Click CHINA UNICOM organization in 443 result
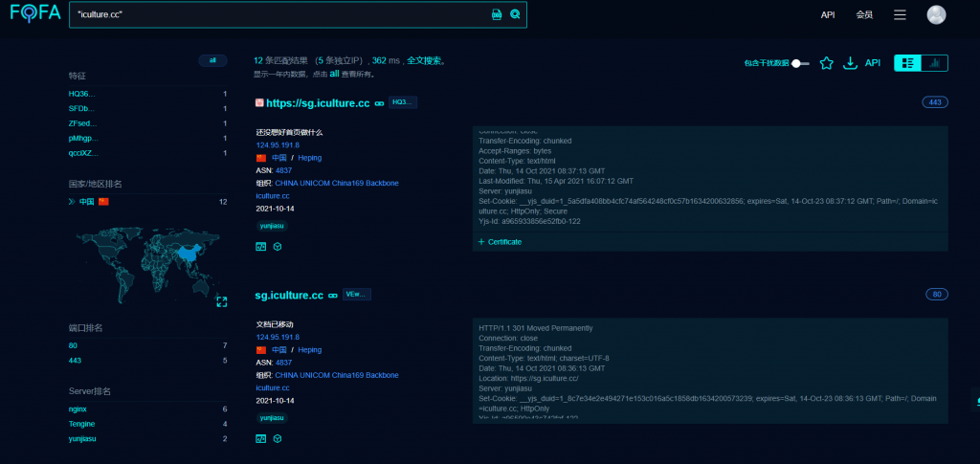Viewport: 980px width, 464px height. (337, 183)
